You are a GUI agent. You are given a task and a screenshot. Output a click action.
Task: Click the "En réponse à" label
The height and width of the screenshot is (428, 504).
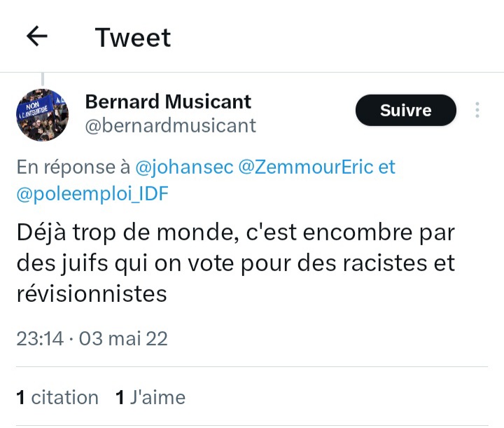point(73,167)
